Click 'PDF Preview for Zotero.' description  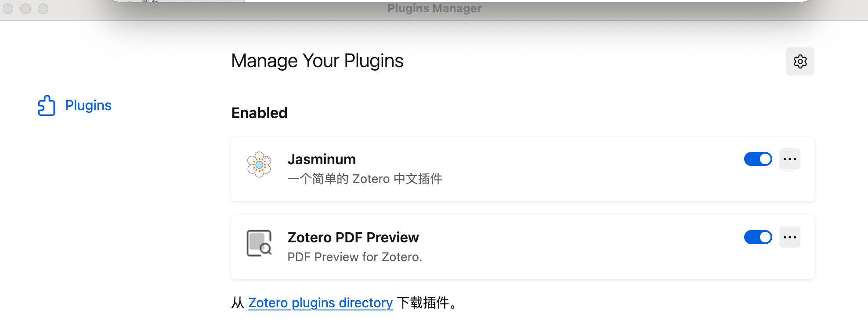point(354,257)
